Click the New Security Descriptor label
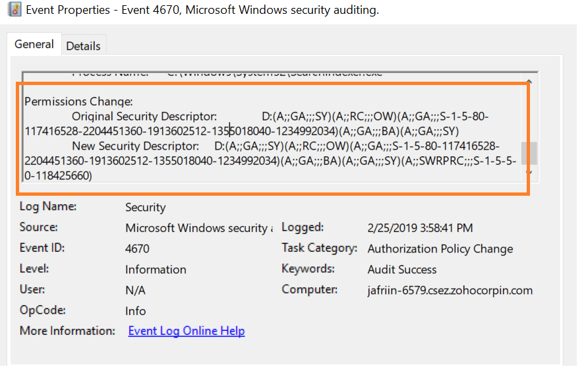 pyautogui.click(x=135, y=146)
